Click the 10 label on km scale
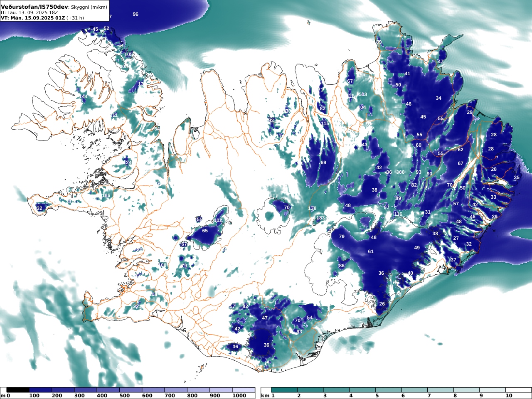The width and height of the screenshot is (532, 399). pyautogui.click(x=509, y=396)
